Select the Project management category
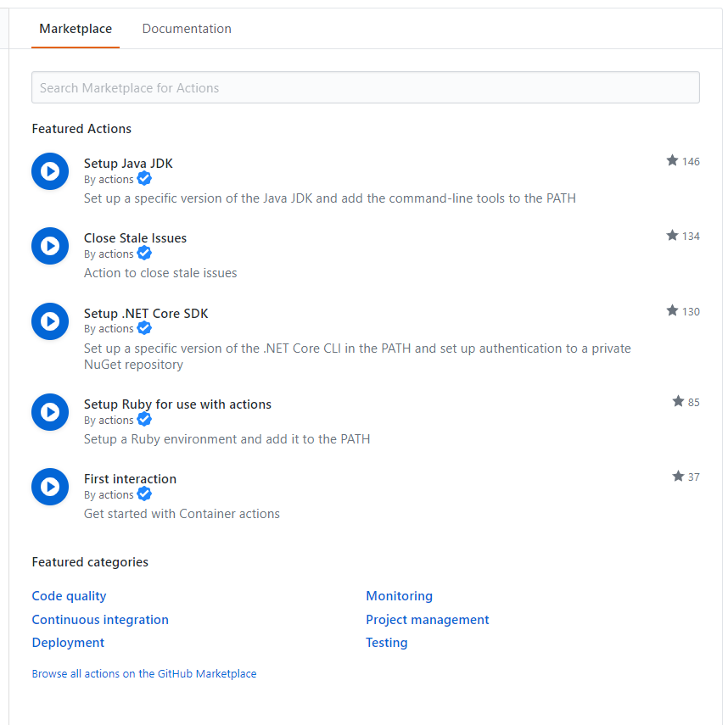Viewport: 728px width, 725px height. (x=427, y=620)
